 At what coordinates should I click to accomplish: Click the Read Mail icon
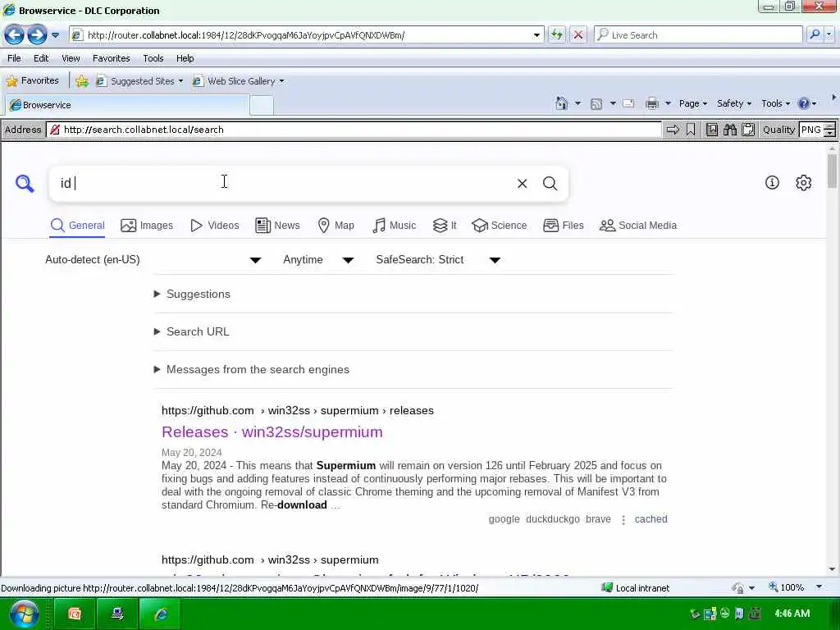coord(629,103)
